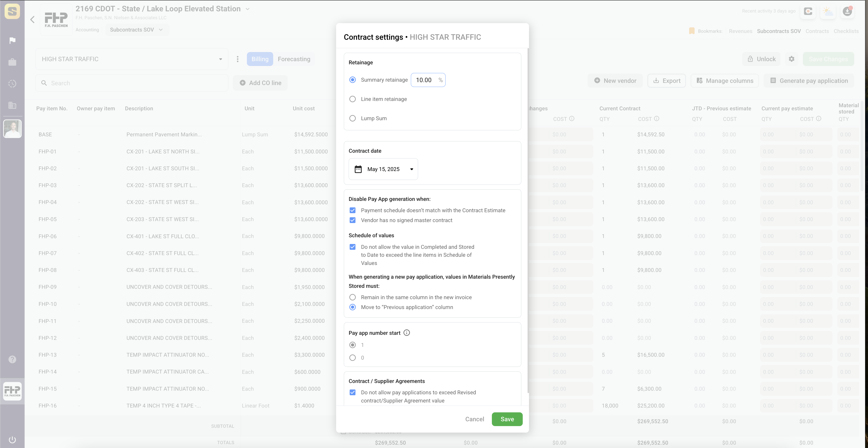The height and width of the screenshot is (448, 868).
Task: Toggle Vendor has no signed master contract
Action: click(x=353, y=220)
